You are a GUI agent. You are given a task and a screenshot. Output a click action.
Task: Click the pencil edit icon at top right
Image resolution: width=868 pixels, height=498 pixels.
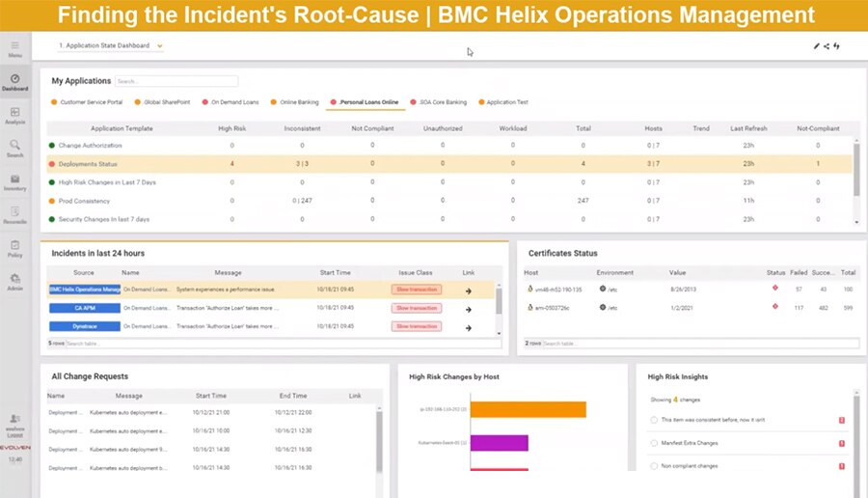(816, 45)
